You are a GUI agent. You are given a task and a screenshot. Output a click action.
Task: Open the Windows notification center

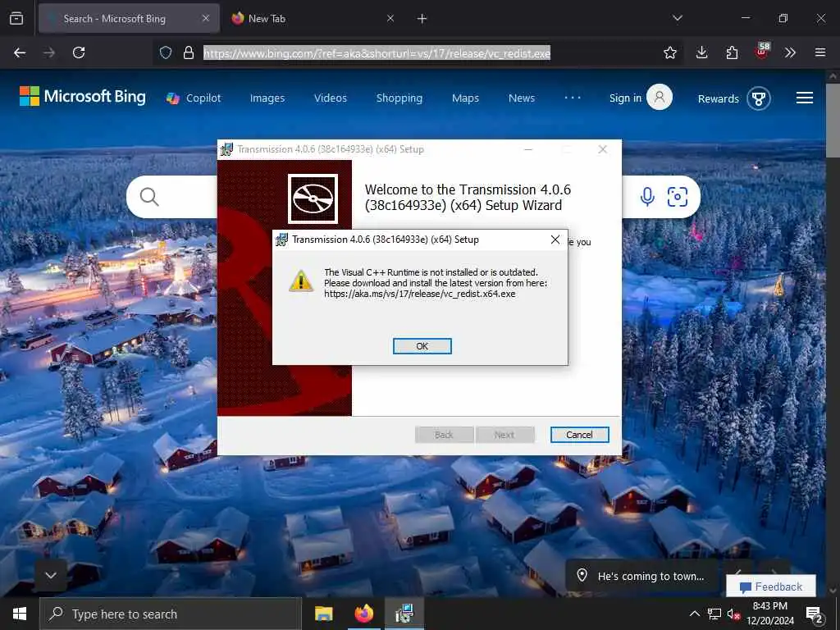pyautogui.click(x=815, y=615)
